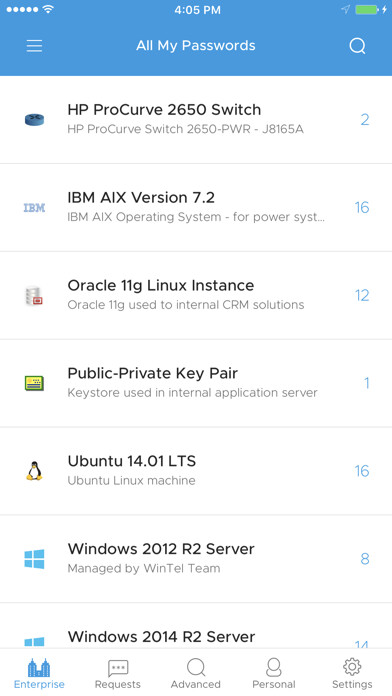Click the Advanced search icon
392x696 pixels.
click(x=196, y=668)
